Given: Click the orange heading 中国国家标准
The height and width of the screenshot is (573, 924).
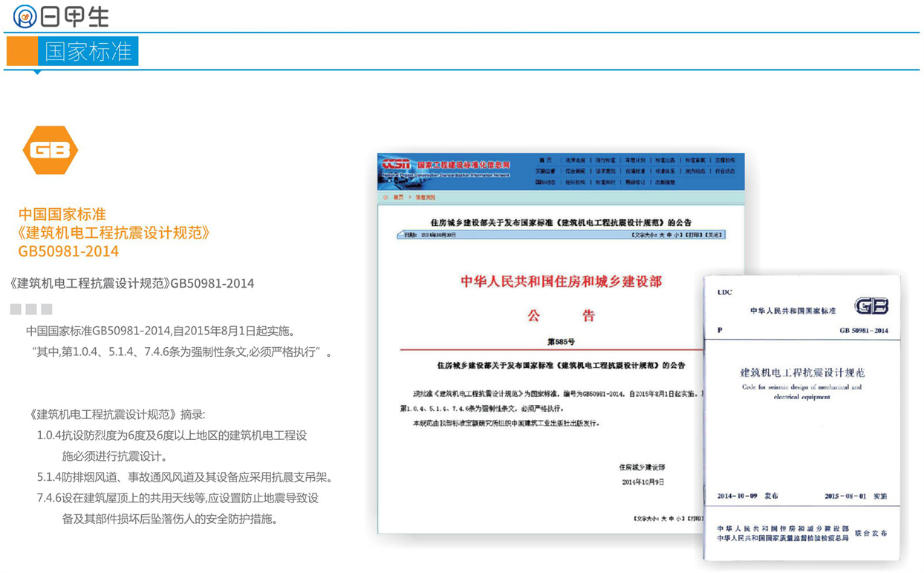Looking at the screenshot, I should 62,215.
